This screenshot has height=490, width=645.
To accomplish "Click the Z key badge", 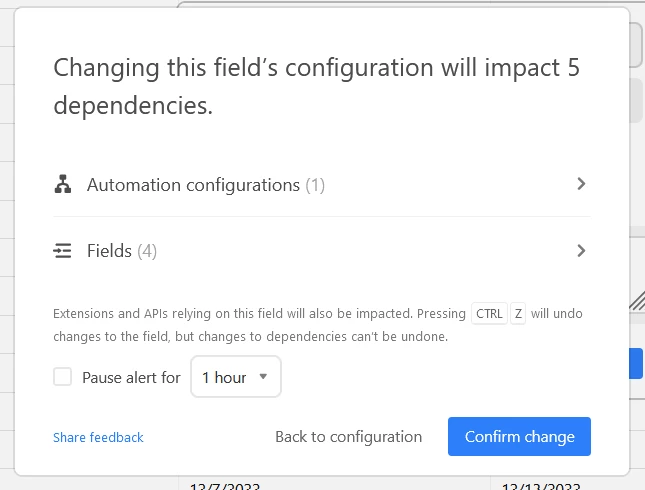I will pos(518,314).
